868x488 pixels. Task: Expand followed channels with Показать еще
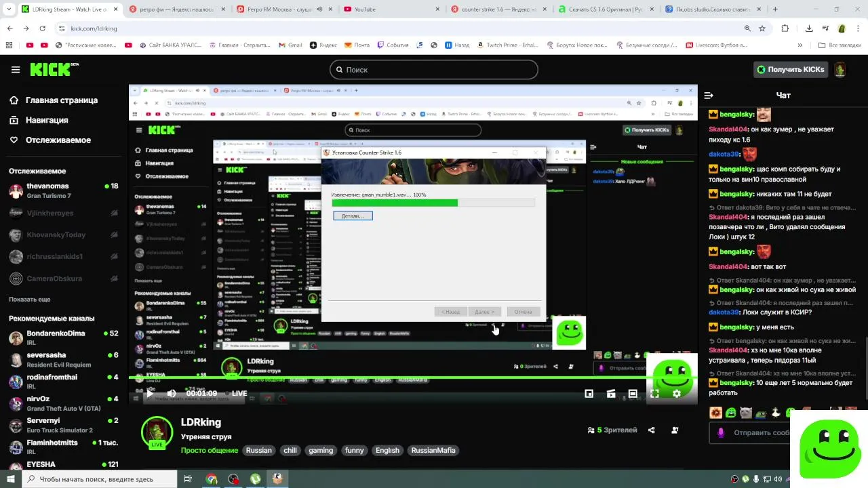30,299
